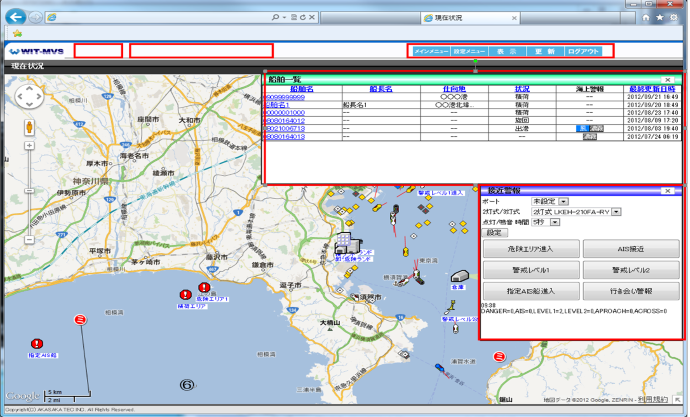Click the 積荷エリア red warning marker
This screenshot has height=417, width=690.
point(186,295)
